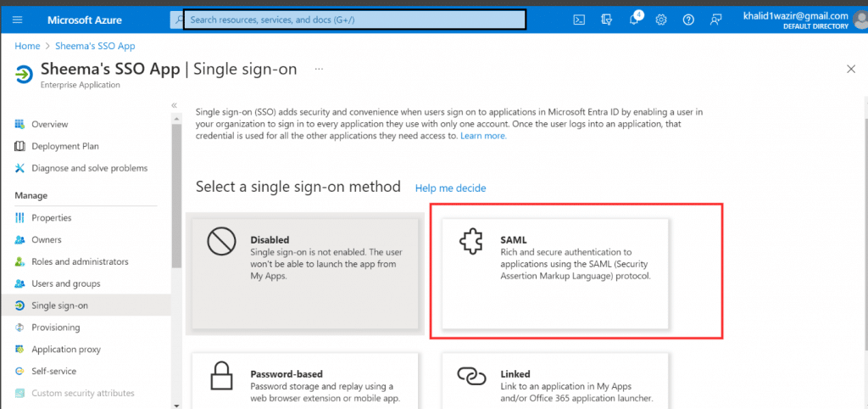The height and width of the screenshot is (409, 868).
Task: Click the Select a single sign-on method heading
Action: pos(298,187)
